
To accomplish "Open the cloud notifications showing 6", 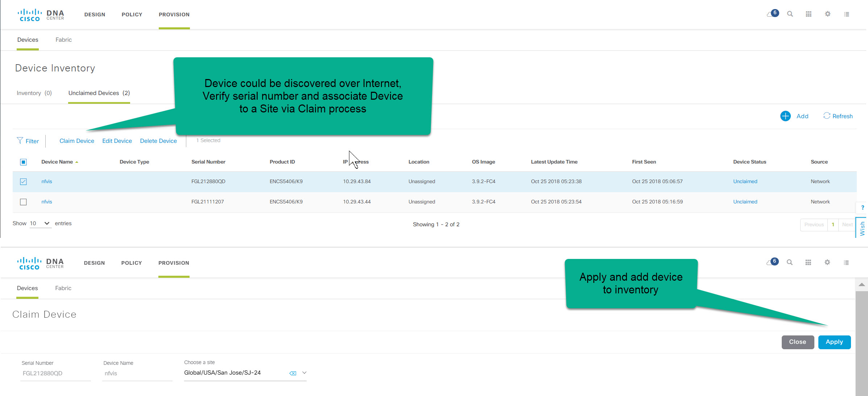I will (772, 13).
